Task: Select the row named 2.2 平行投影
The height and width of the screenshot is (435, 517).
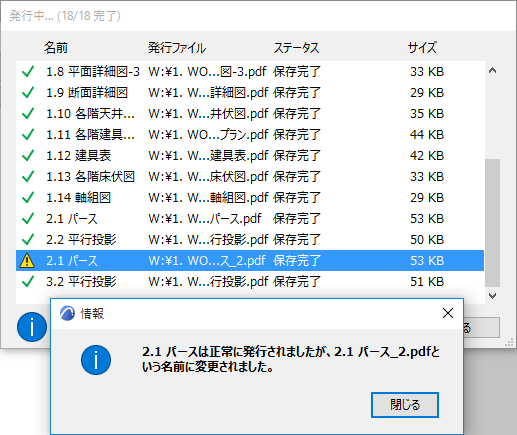Action: pos(250,239)
